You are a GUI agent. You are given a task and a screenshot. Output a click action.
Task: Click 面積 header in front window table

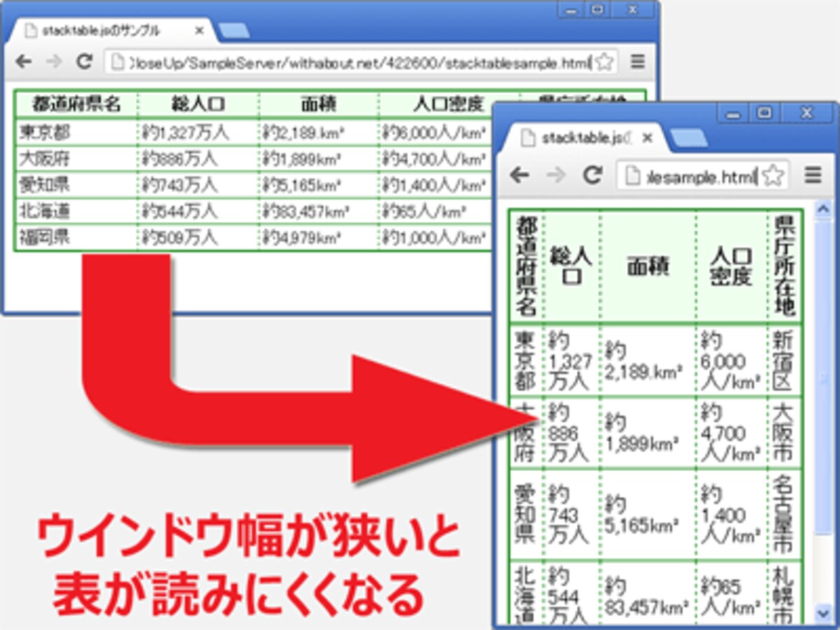tap(648, 266)
